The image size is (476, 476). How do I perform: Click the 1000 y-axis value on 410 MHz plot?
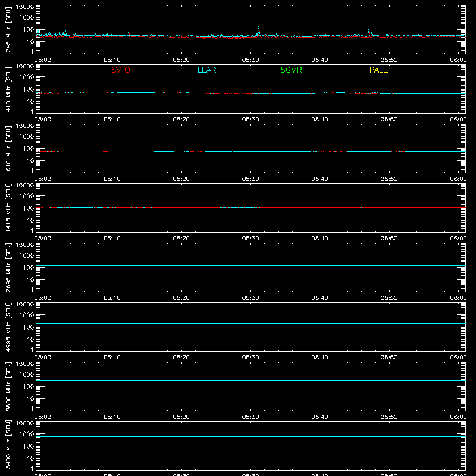(27, 77)
